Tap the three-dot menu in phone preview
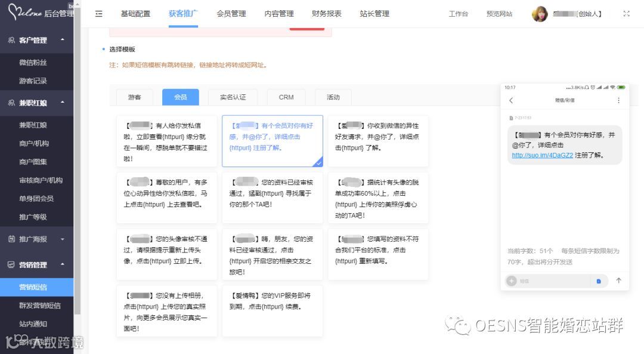Image resolution: width=644 pixels, height=354 pixels. (x=618, y=100)
